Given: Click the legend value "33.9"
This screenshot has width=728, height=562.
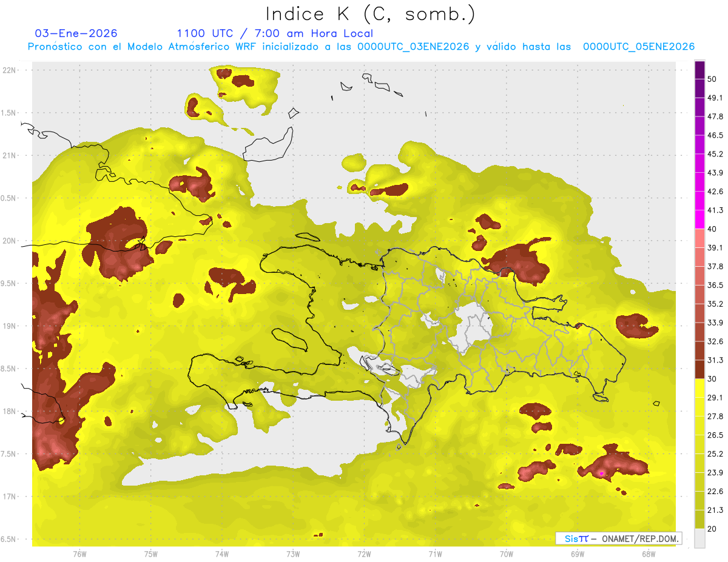Looking at the screenshot, I should [715, 323].
